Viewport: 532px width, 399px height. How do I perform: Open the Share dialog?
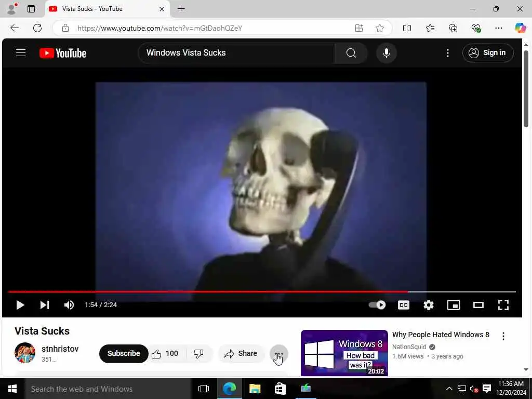click(x=241, y=353)
